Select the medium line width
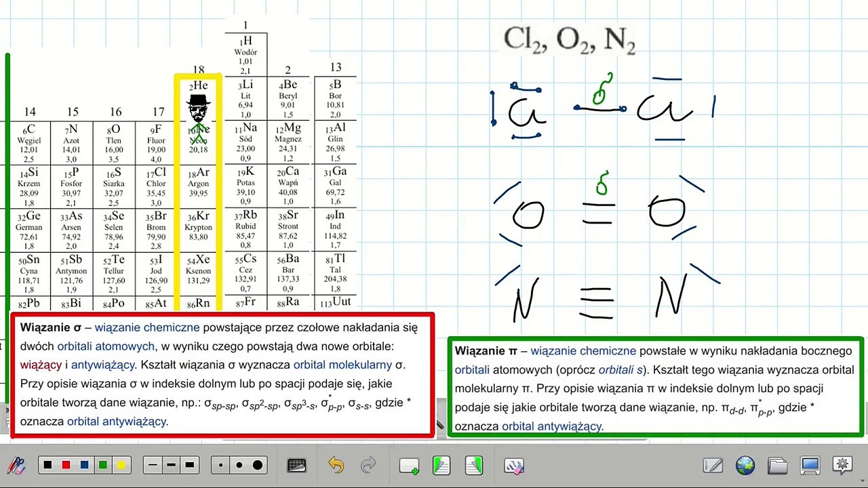Image resolution: width=868 pixels, height=488 pixels. (171, 465)
